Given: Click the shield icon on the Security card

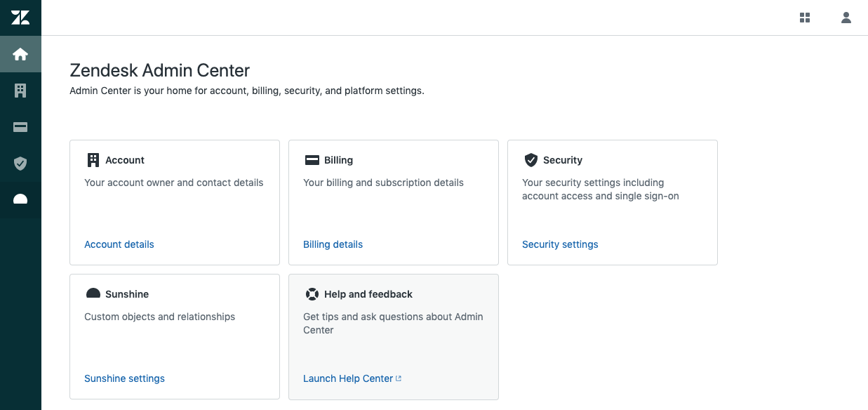Looking at the screenshot, I should point(531,159).
